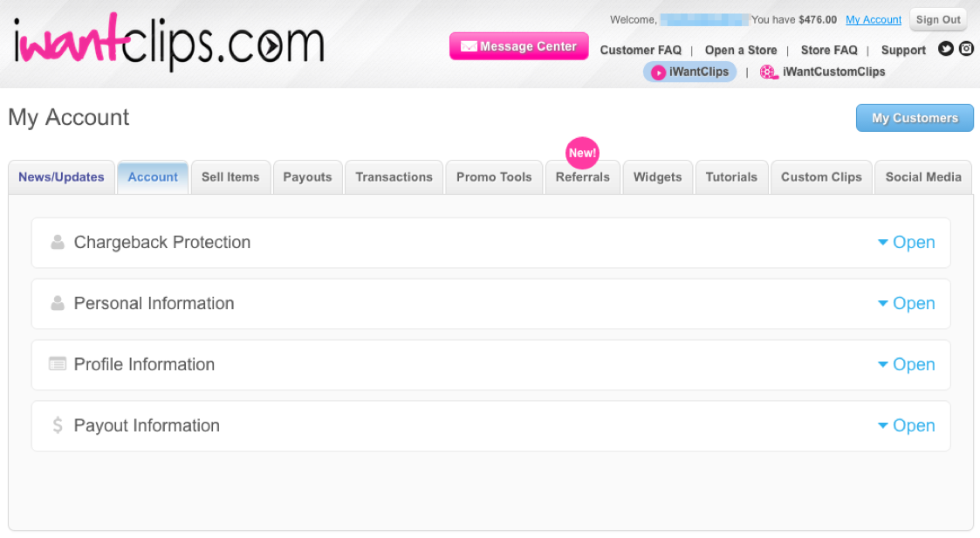Expand the Profile Information section via Open
The image size is (980, 538).
906,364
